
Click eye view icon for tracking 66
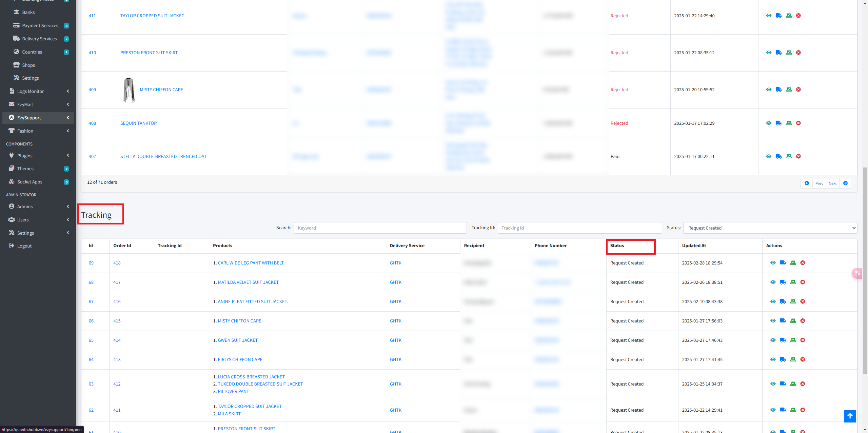(773, 321)
